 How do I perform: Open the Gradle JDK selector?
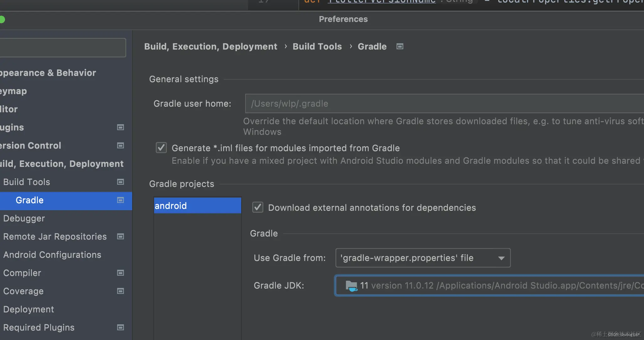489,285
